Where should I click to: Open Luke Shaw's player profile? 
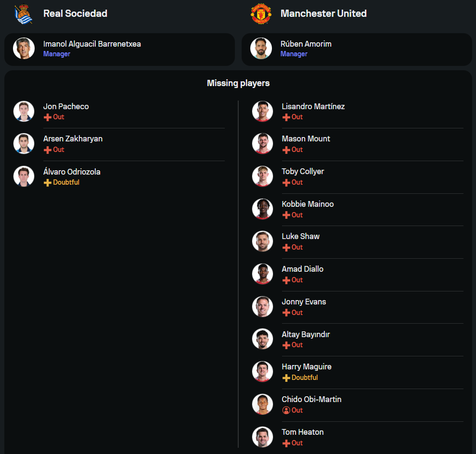coord(300,236)
